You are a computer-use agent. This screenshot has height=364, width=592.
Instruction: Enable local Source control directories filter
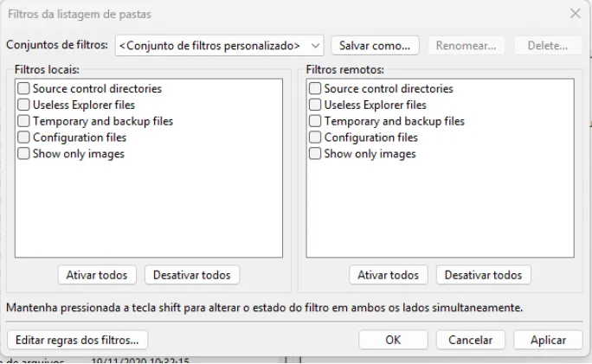click(x=23, y=88)
